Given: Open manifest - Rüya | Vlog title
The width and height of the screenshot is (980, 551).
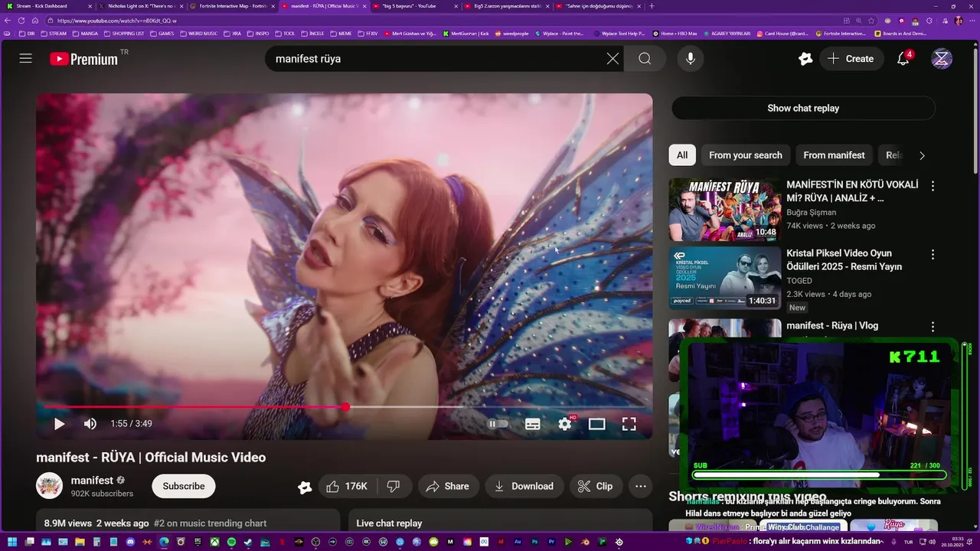Looking at the screenshot, I should (832, 326).
